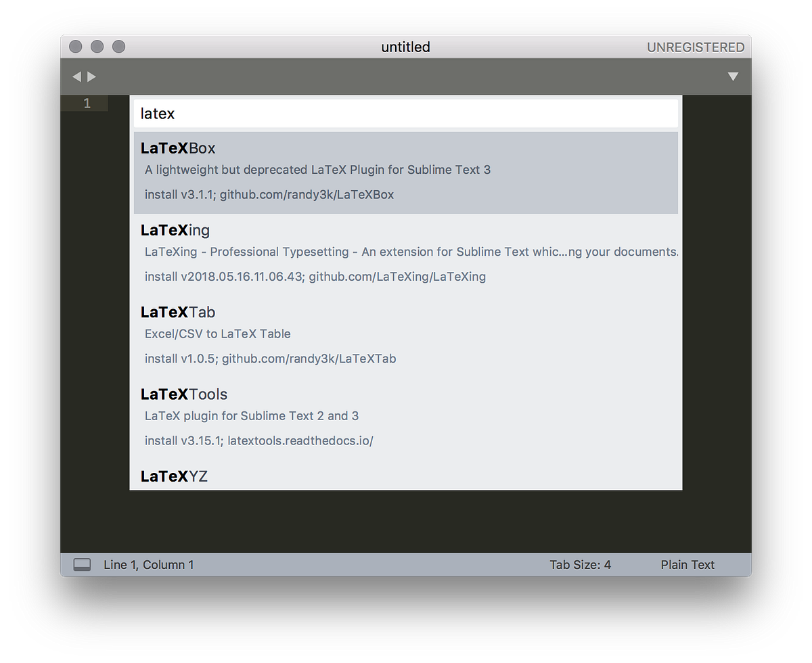Click the untitled window title
The width and height of the screenshot is (812, 663).
click(405, 47)
